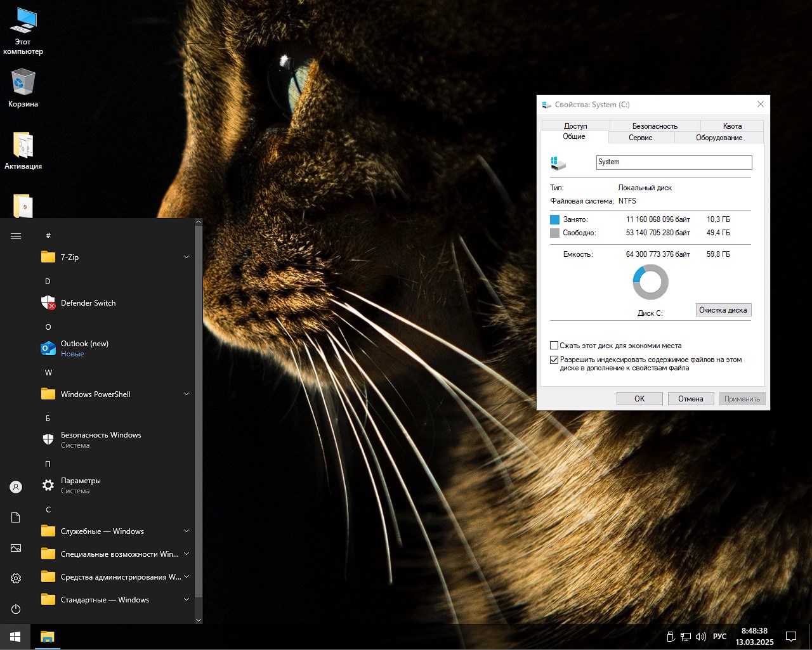Image resolution: width=812 pixels, height=650 pixels.
Task: Open the 'Активация' desktop folder icon
Action: [x=23, y=151]
